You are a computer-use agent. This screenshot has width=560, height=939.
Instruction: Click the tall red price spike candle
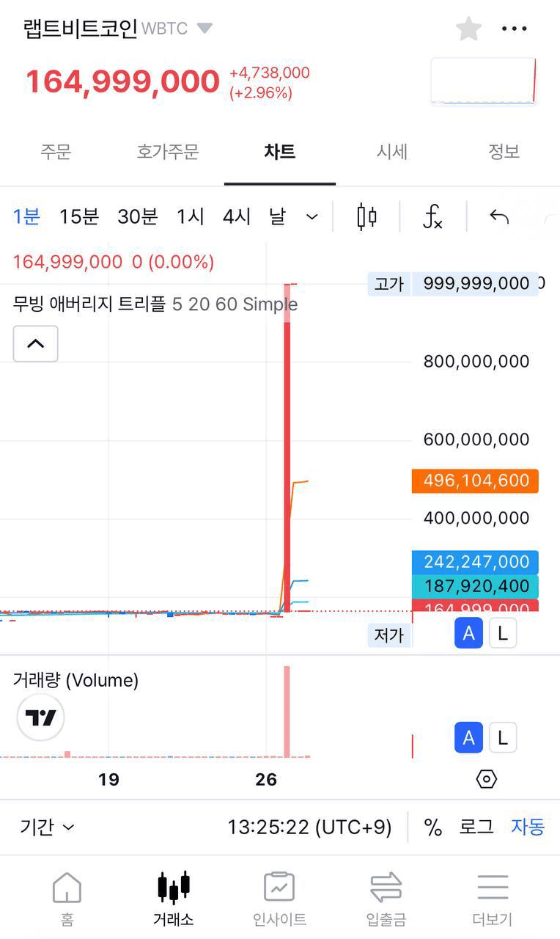tap(287, 447)
